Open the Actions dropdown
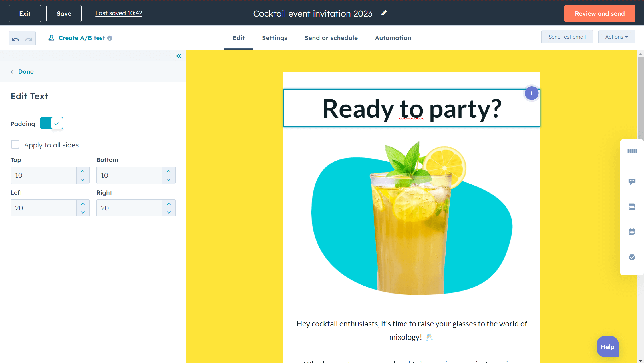 pos(617,37)
